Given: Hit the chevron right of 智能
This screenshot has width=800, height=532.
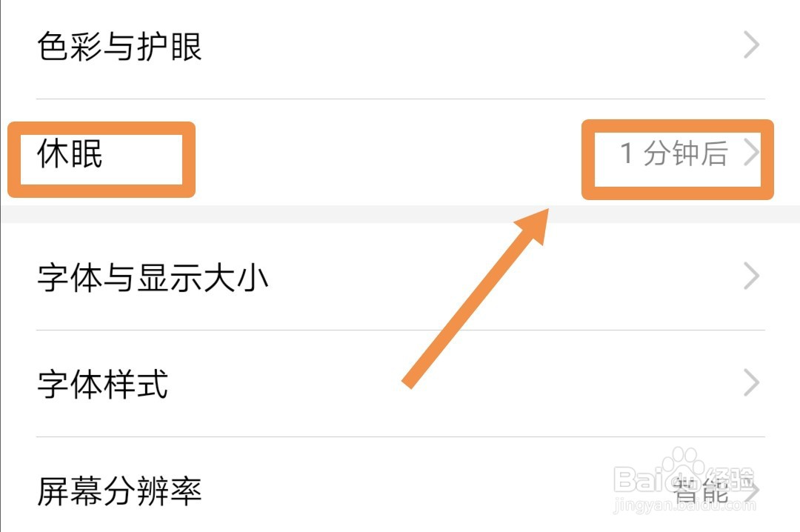Looking at the screenshot, I should pos(753,491).
